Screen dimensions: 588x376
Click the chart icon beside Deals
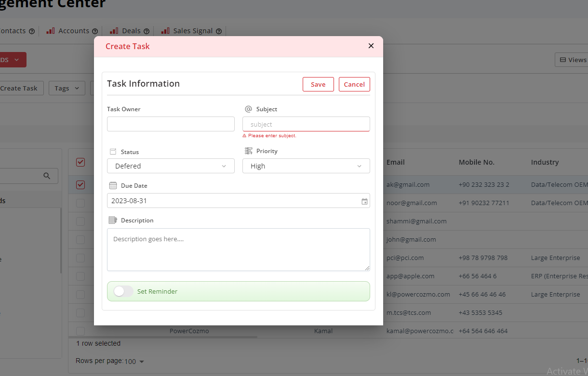click(114, 31)
